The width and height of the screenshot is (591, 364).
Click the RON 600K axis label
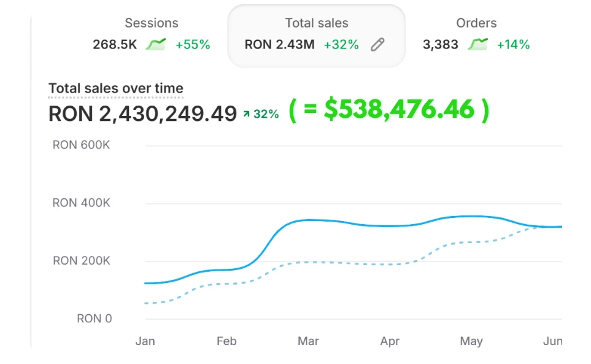[81, 145]
